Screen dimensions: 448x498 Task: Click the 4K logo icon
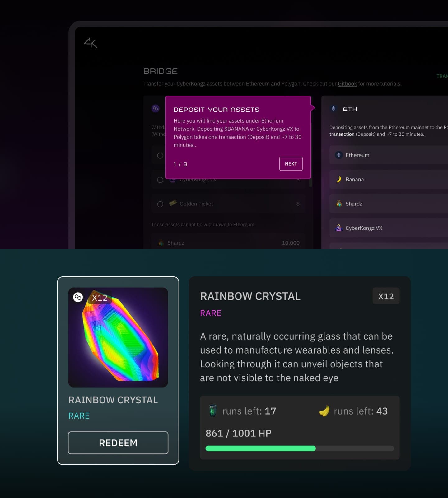[91, 43]
